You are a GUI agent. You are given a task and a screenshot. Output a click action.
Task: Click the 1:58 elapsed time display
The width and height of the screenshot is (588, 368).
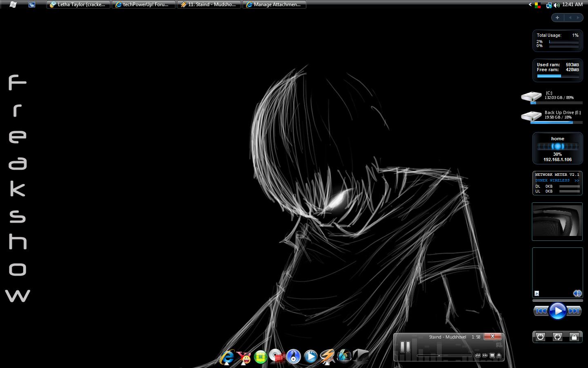pos(476,337)
